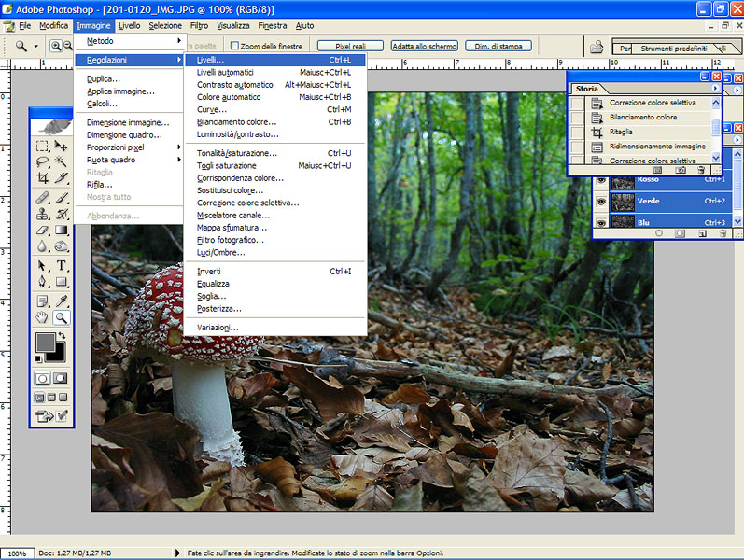
Task: Create new snapshot camera in Storia panel
Action: [x=680, y=170]
